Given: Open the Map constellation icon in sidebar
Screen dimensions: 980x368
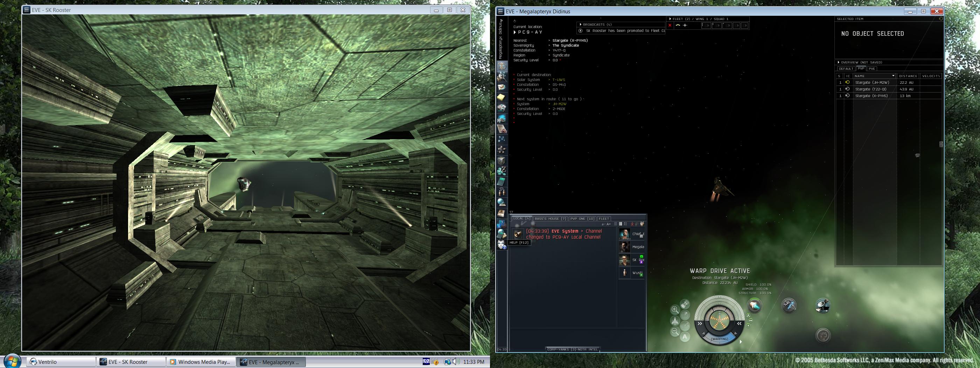Looking at the screenshot, I should tap(502, 139).
